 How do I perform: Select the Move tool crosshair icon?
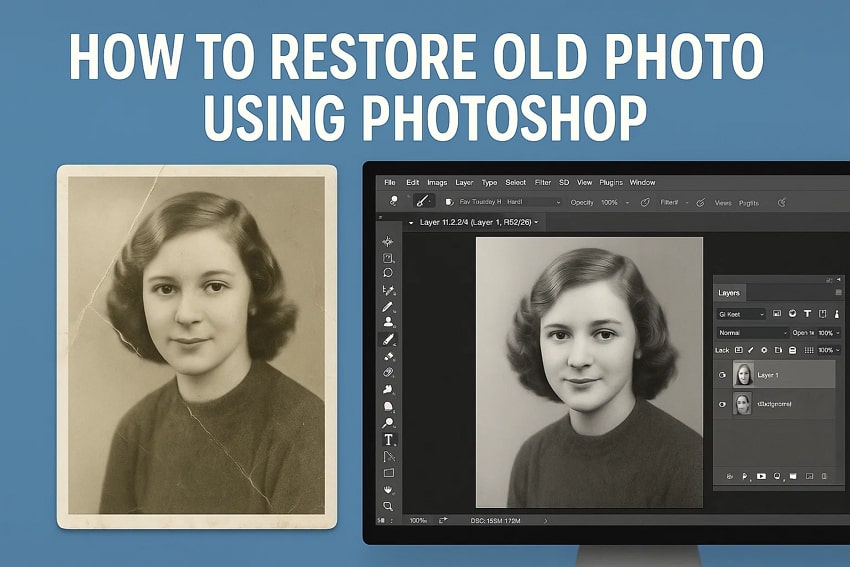click(388, 242)
